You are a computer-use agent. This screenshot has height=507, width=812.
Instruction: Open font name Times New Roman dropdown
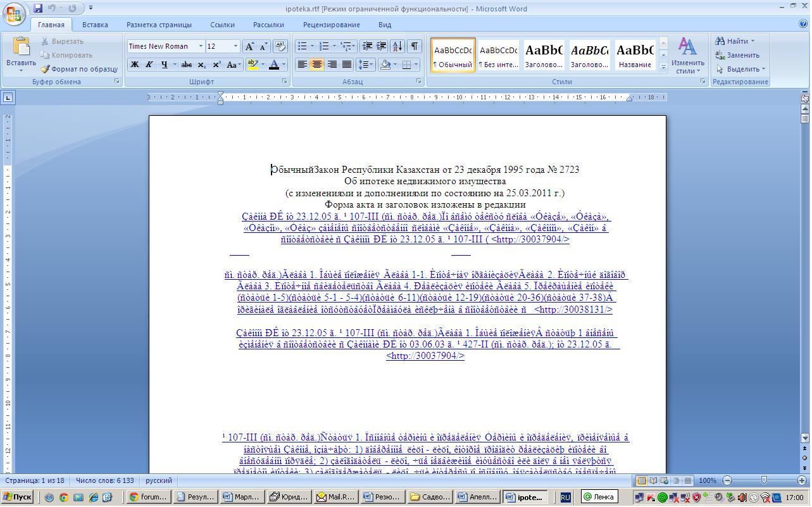click(x=201, y=46)
